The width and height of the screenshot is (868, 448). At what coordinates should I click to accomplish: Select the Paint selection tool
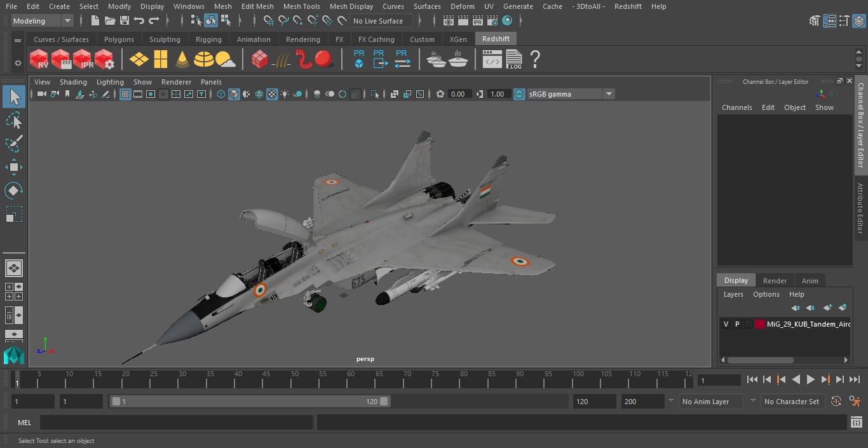point(14,144)
